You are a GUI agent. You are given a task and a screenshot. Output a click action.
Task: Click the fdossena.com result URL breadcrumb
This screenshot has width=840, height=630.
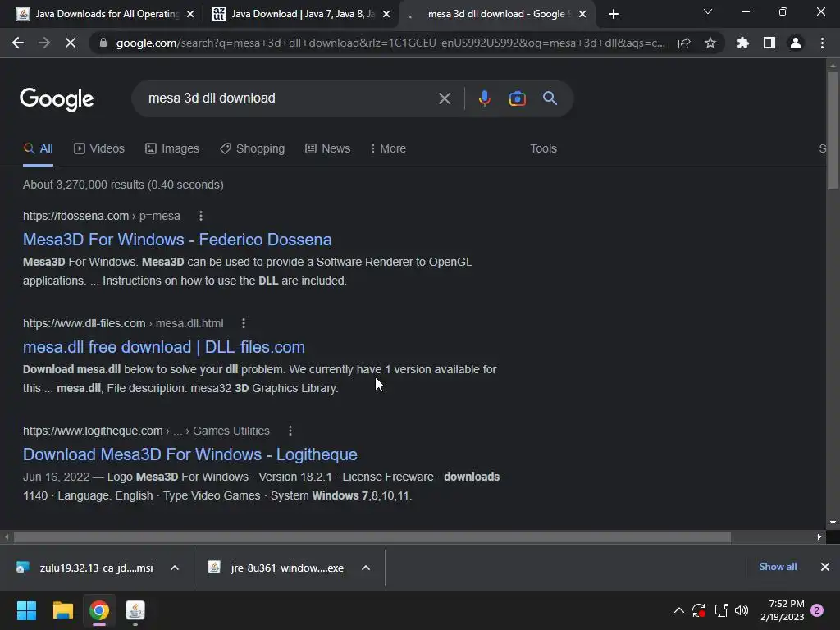pos(102,216)
